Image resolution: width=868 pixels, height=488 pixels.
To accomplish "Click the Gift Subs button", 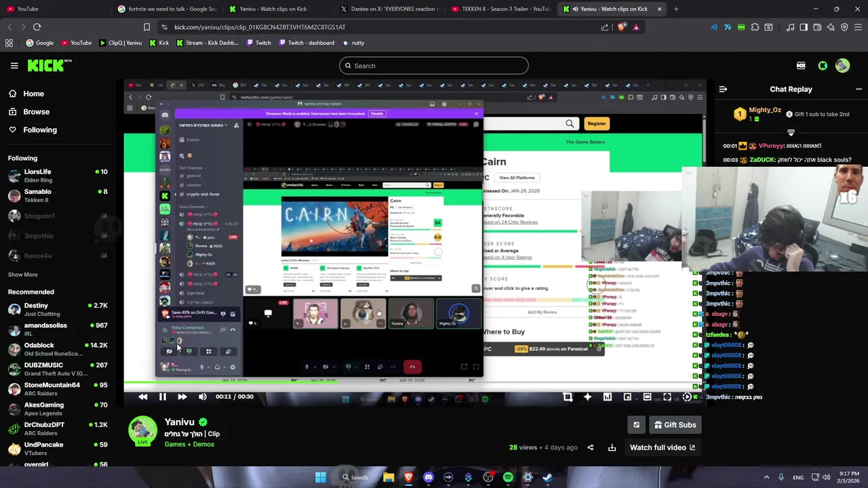I will pyautogui.click(x=675, y=425).
